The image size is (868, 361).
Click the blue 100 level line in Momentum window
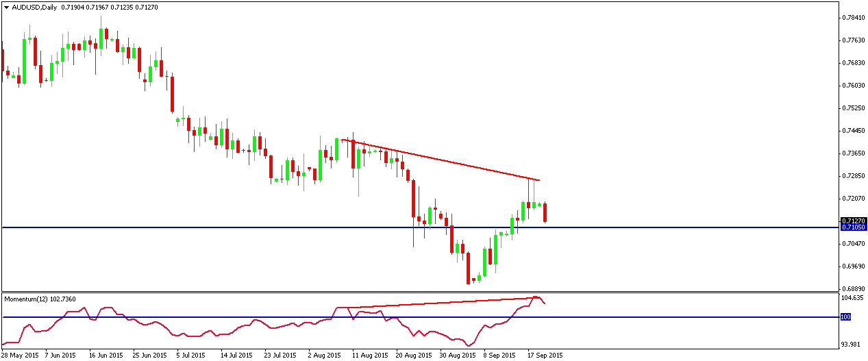[421, 317]
